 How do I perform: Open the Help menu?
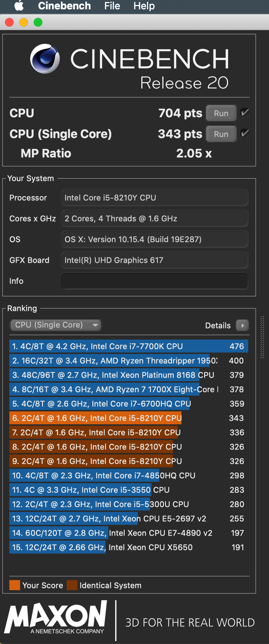coord(144,6)
